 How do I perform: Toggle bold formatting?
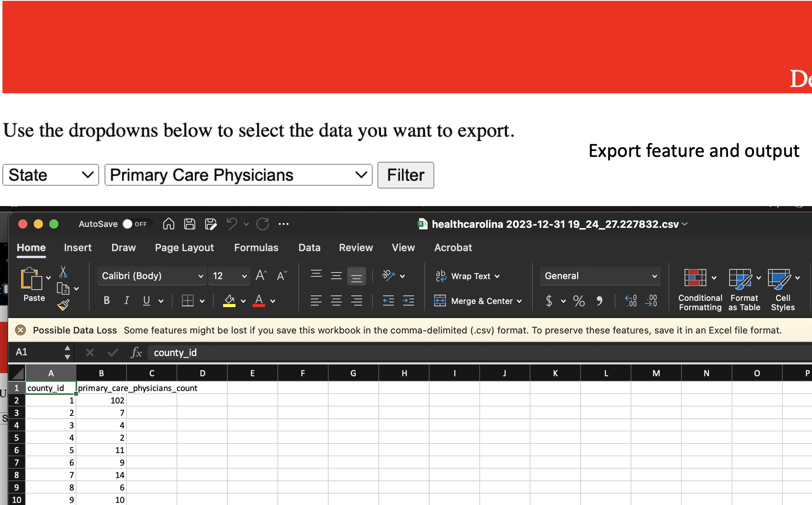pyautogui.click(x=106, y=300)
